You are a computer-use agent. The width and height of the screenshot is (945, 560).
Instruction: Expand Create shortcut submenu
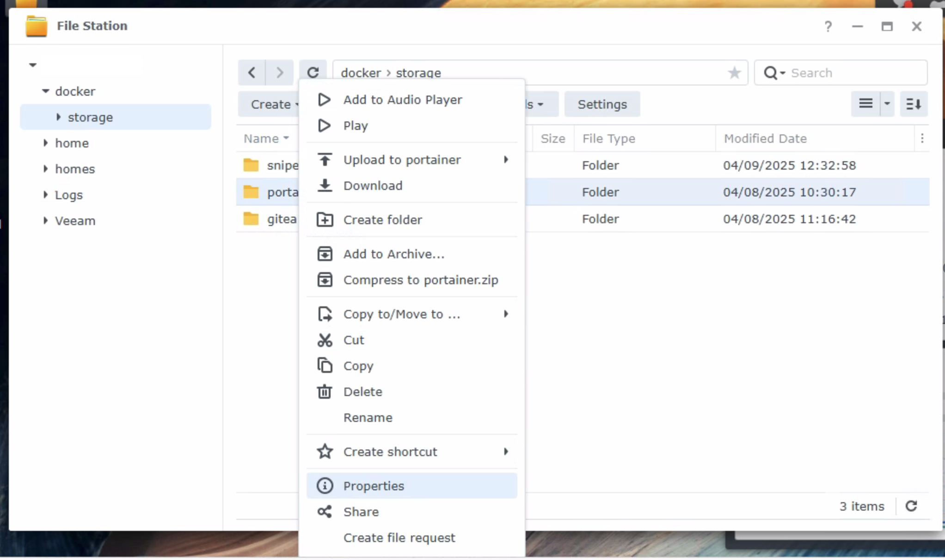click(x=411, y=452)
